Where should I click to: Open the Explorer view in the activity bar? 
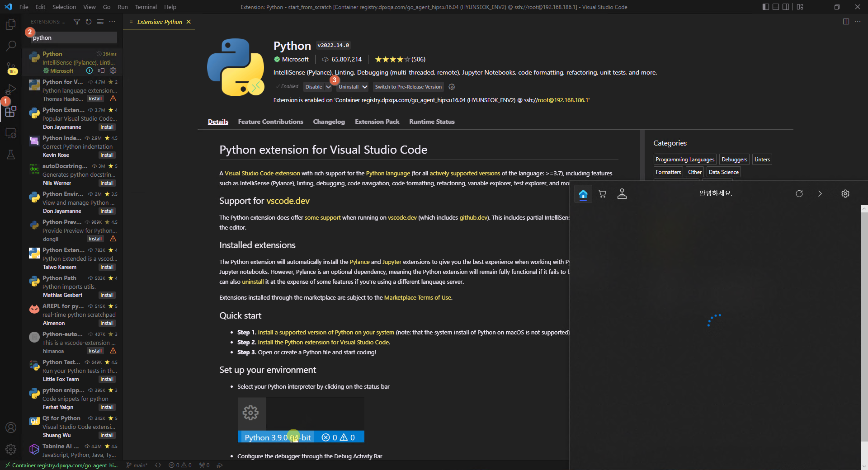[x=11, y=24]
